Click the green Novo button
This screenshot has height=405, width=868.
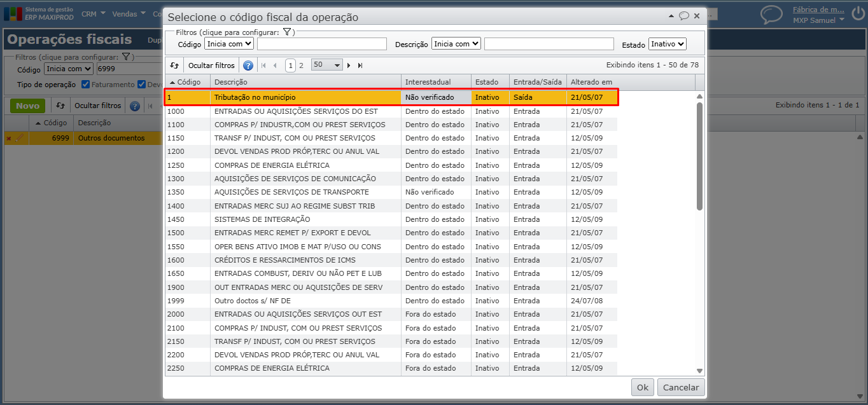[x=27, y=106]
